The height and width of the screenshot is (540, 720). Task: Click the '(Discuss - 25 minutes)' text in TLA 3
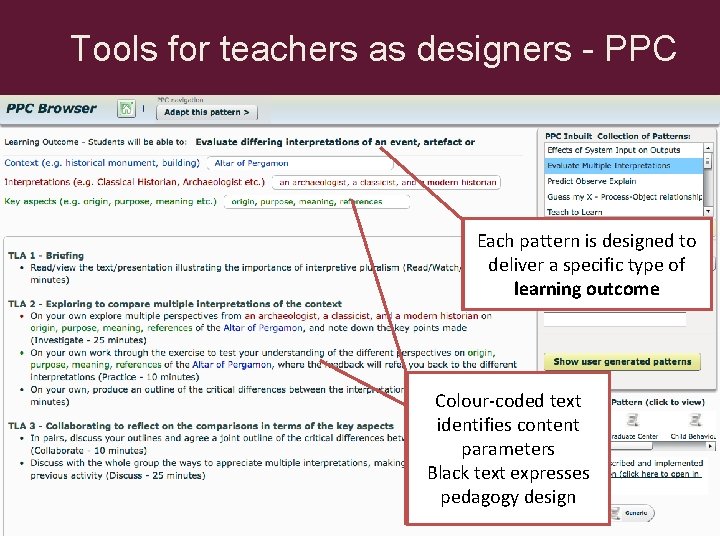tap(156, 475)
